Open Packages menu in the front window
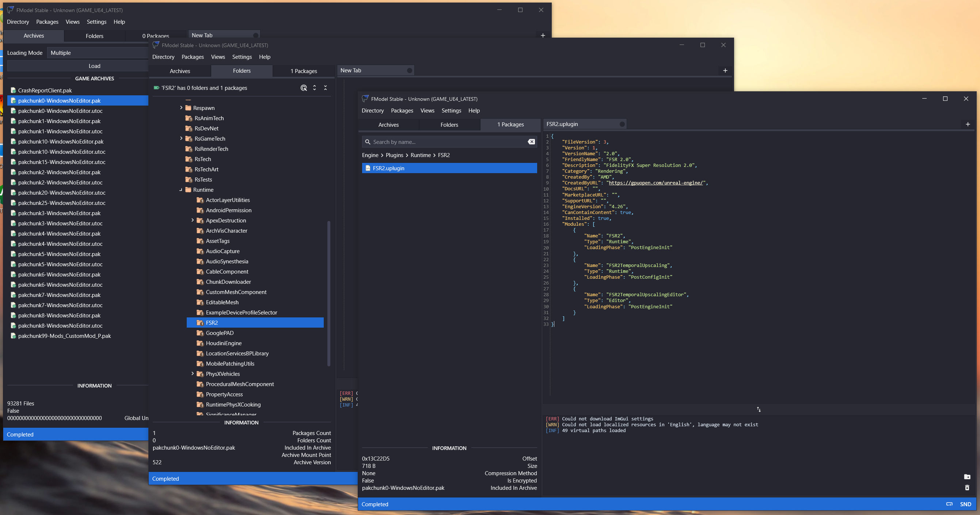This screenshot has height=515, width=980. (402, 111)
